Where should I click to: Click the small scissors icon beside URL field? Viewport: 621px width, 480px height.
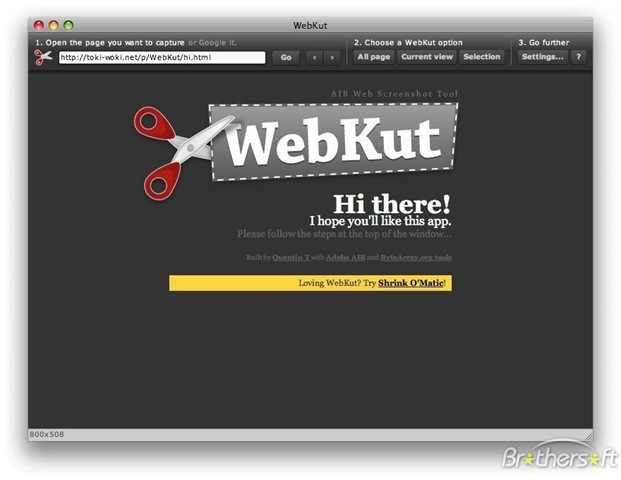click(x=43, y=57)
